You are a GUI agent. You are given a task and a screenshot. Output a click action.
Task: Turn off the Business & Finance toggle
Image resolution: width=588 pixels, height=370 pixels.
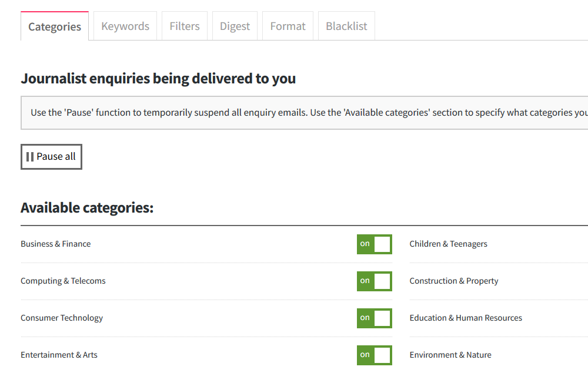pos(374,244)
